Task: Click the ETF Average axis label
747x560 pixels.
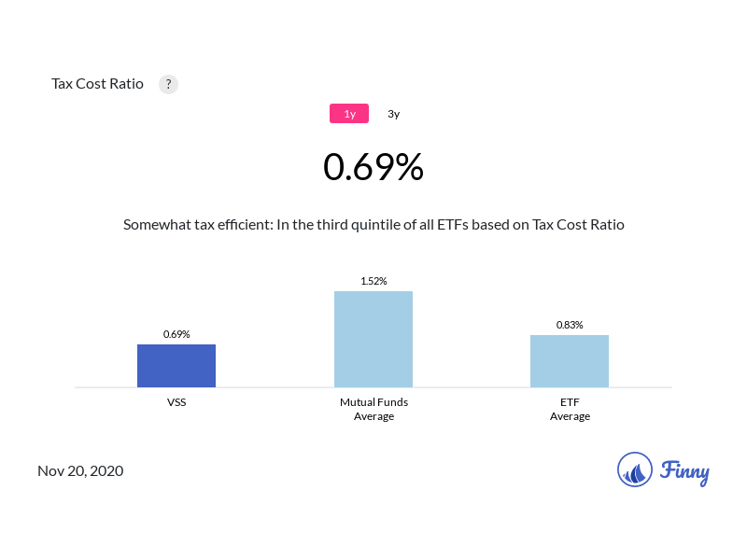Action: tap(570, 409)
